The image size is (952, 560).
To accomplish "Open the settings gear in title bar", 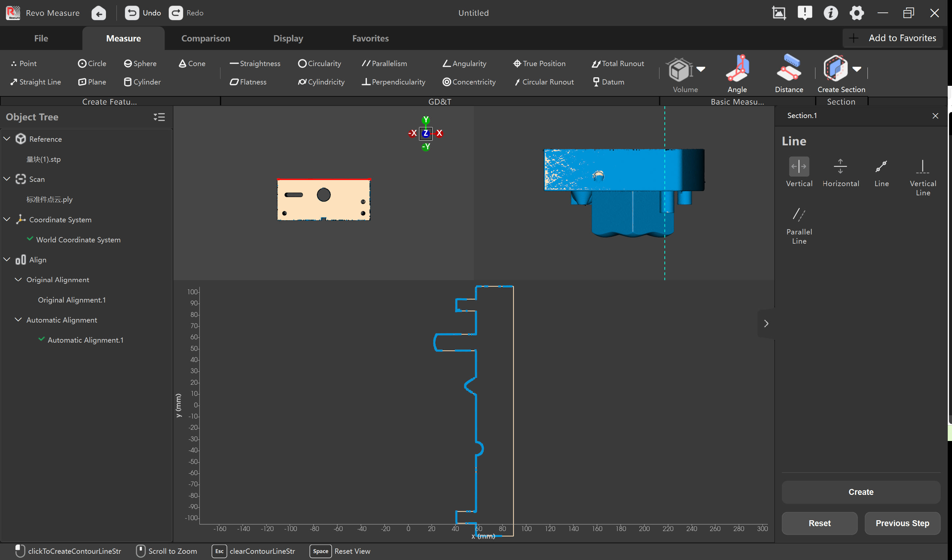I will [x=857, y=13].
